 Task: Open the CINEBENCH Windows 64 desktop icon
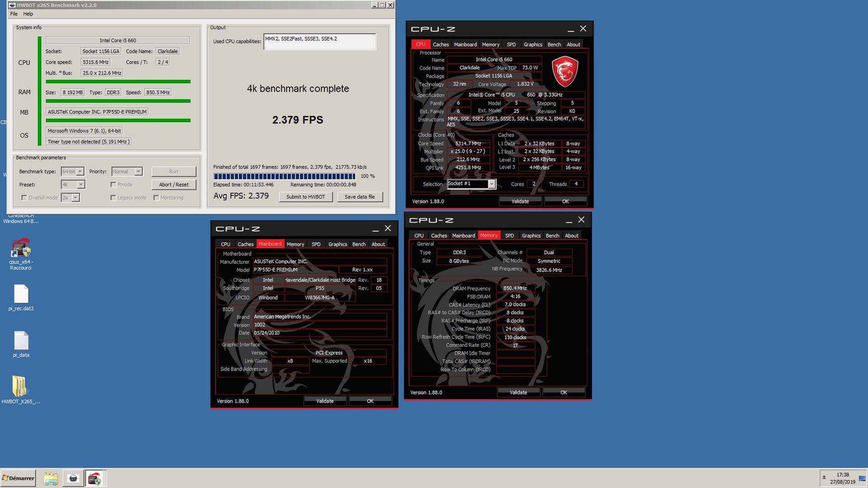pyautogui.click(x=21, y=219)
